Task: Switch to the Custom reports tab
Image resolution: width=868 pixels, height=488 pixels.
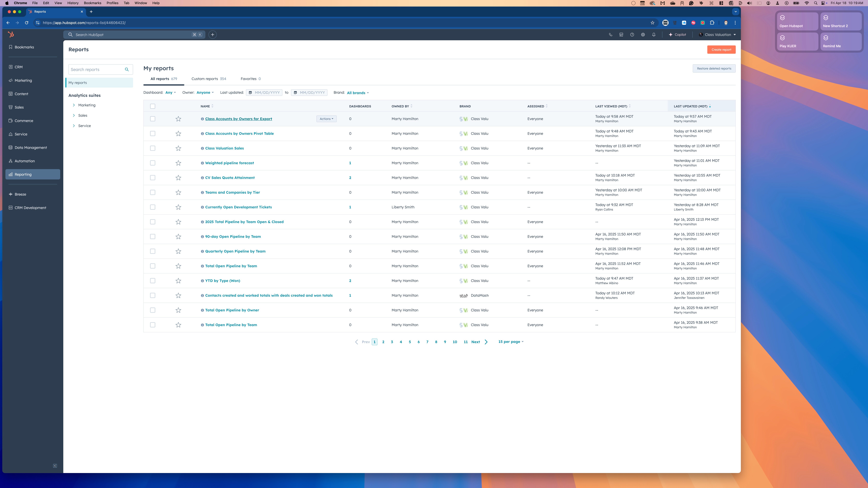Action: coord(209,79)
